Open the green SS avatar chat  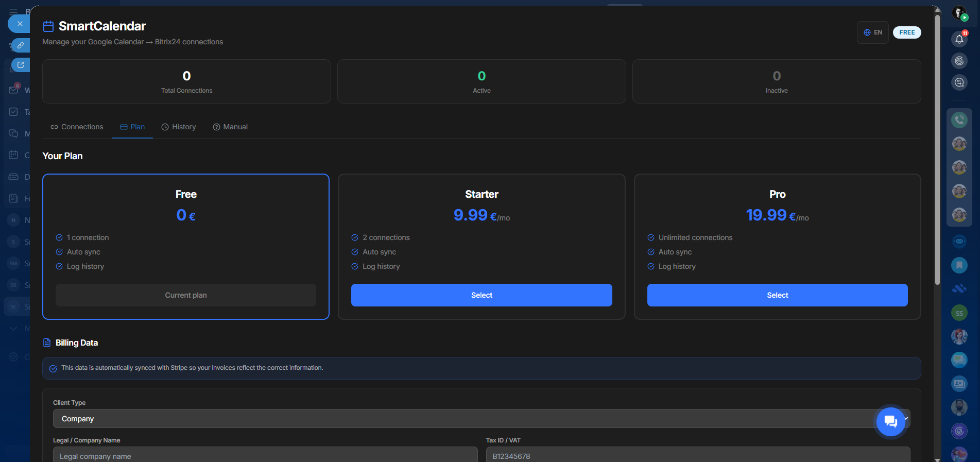click(959, 313)
